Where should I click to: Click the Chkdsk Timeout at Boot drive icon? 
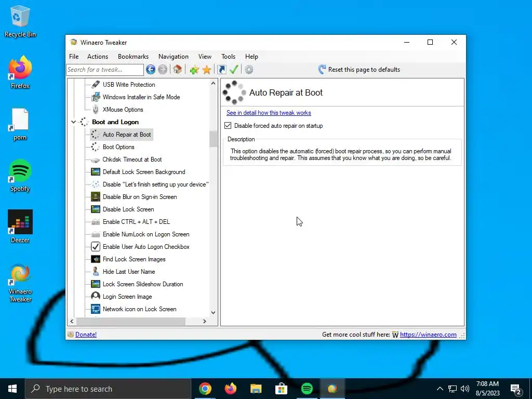coord(96,159)
